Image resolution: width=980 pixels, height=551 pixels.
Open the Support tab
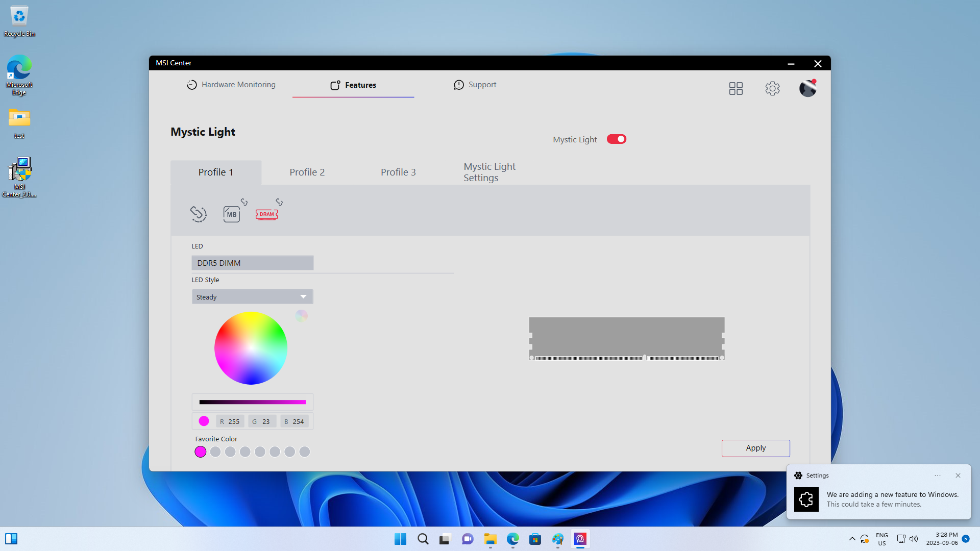475,85
